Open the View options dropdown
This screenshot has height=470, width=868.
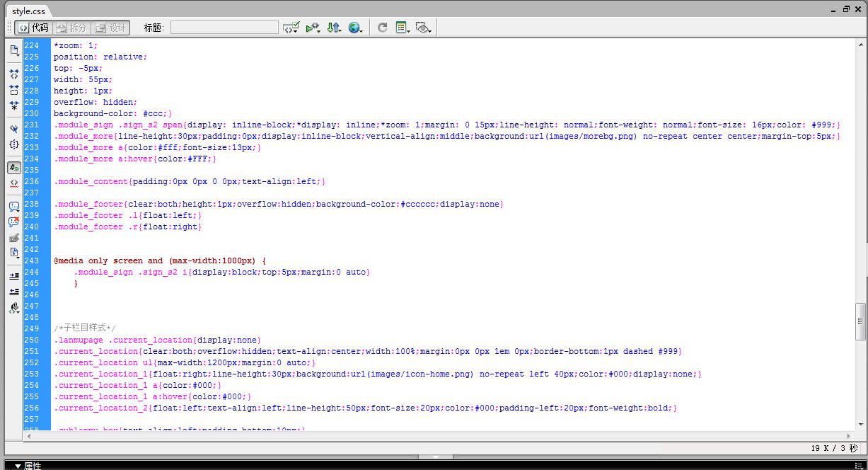click(403, 28)
